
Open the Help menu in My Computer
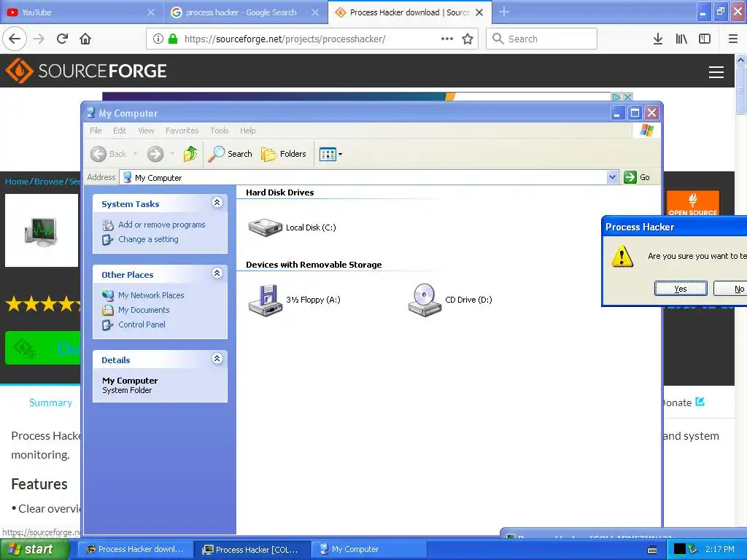pyautogui.click(x=248, y=131)
